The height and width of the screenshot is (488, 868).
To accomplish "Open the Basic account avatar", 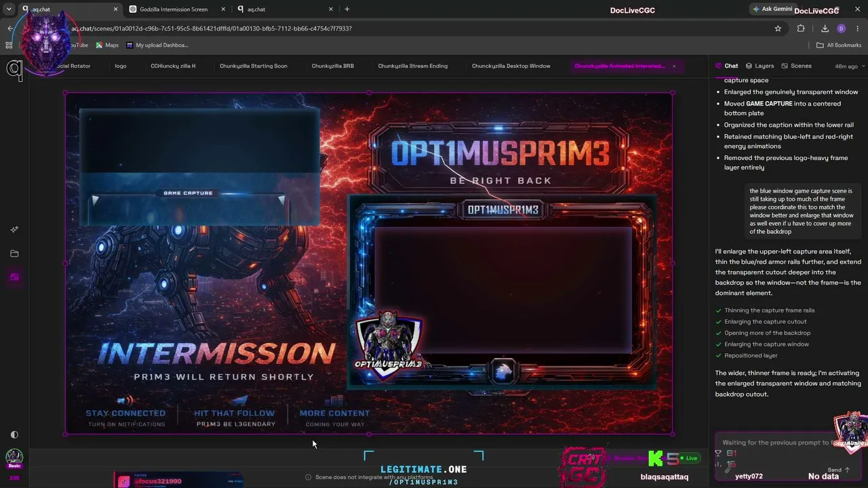I will pos(14,457).
